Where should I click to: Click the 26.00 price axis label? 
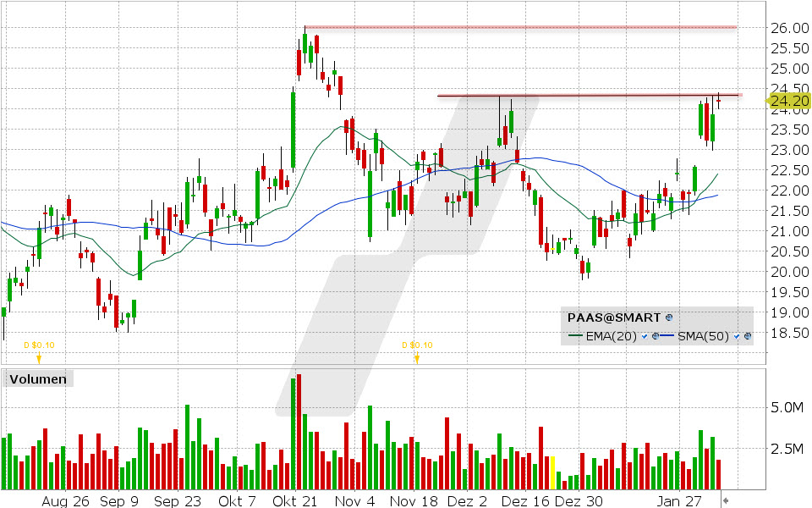pos(789,28)
